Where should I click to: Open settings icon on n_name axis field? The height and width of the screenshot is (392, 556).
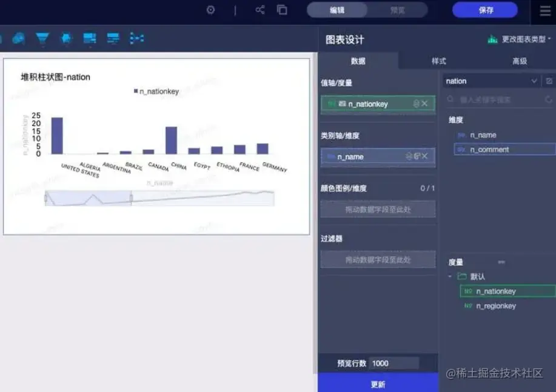(x=409, y=156)
